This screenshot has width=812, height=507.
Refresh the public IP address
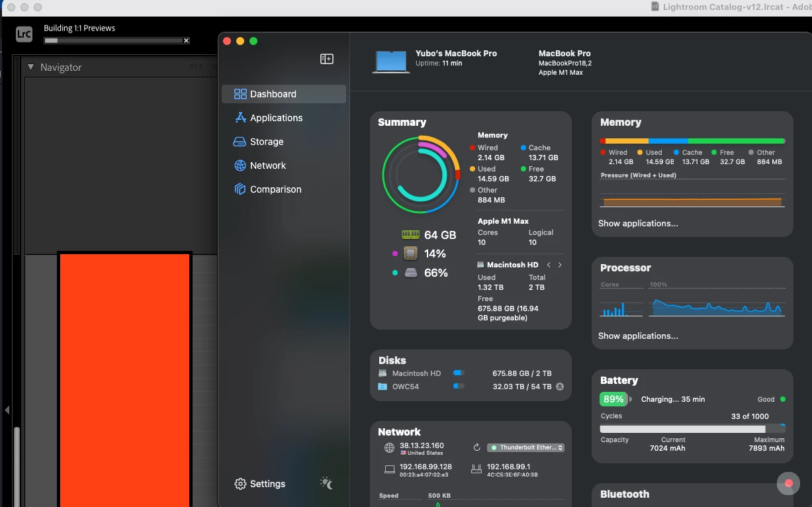point(477,447)
